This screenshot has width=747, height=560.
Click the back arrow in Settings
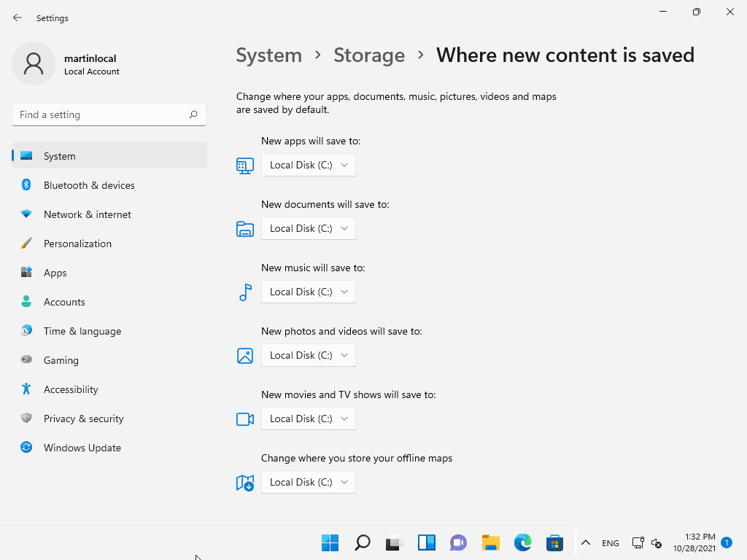(17, 17)
